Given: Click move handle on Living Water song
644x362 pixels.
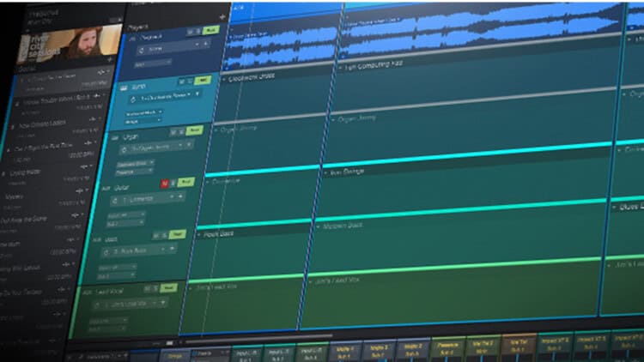Looking at the screenshot, I should click(85, 166).
